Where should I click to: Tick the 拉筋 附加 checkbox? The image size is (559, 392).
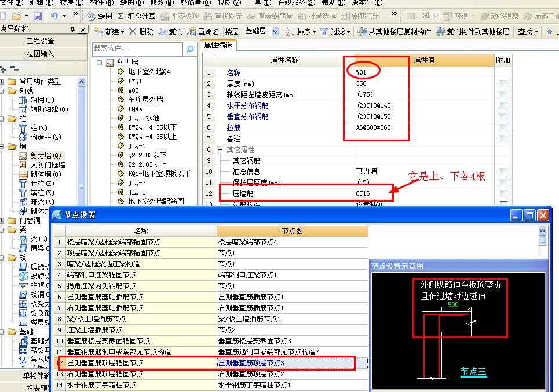[503, 127]
